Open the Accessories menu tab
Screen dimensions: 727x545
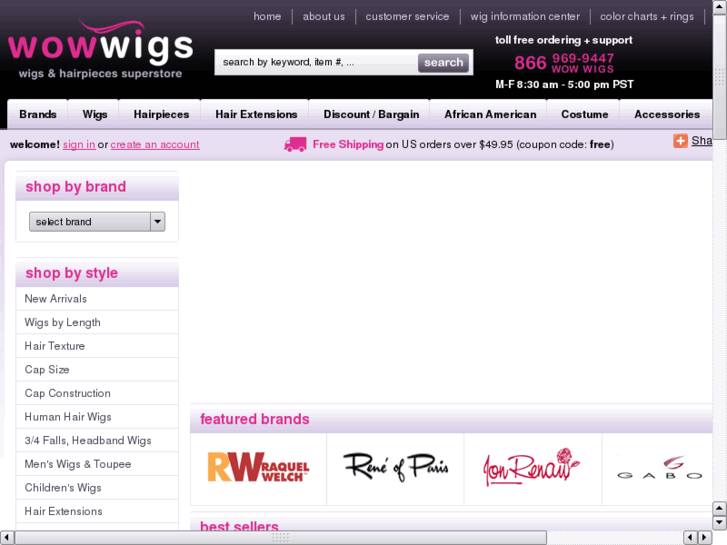tap(667, 114)
